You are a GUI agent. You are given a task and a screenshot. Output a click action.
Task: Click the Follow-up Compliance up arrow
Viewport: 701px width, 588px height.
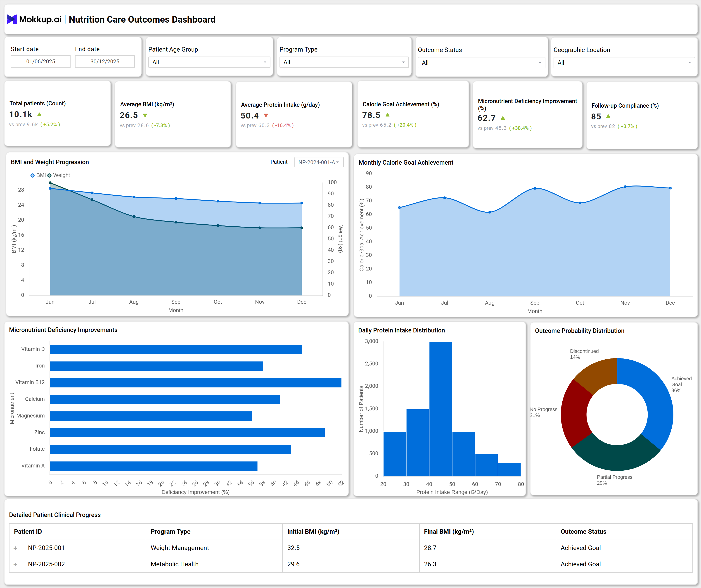click(608, 116)
